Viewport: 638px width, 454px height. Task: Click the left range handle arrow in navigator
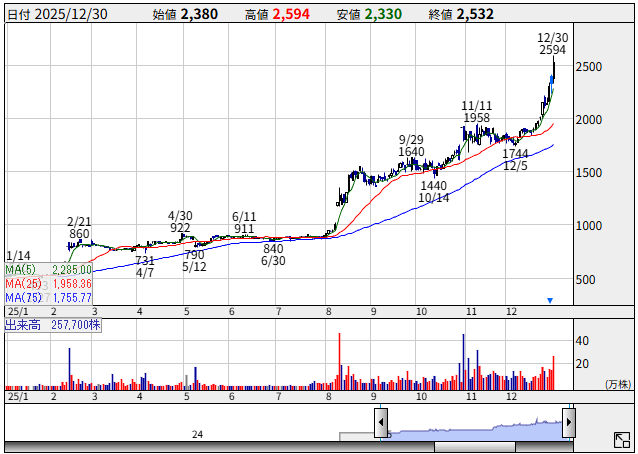point(381,423)
